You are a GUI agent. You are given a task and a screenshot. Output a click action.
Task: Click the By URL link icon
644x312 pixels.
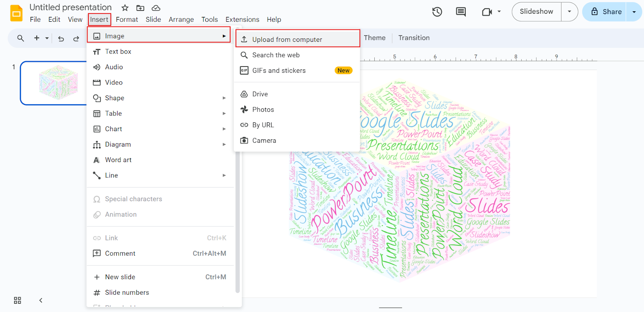click(x=244, y=125)
